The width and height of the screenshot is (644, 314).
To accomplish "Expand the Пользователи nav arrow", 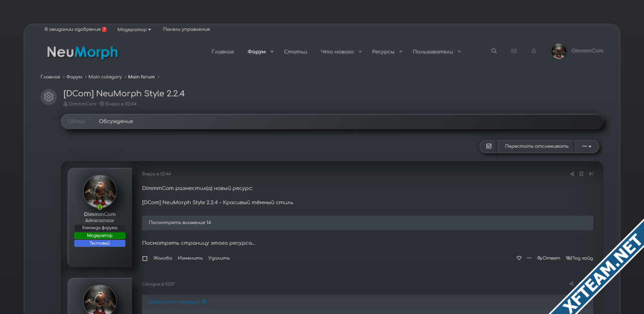I will click(459, 52).
